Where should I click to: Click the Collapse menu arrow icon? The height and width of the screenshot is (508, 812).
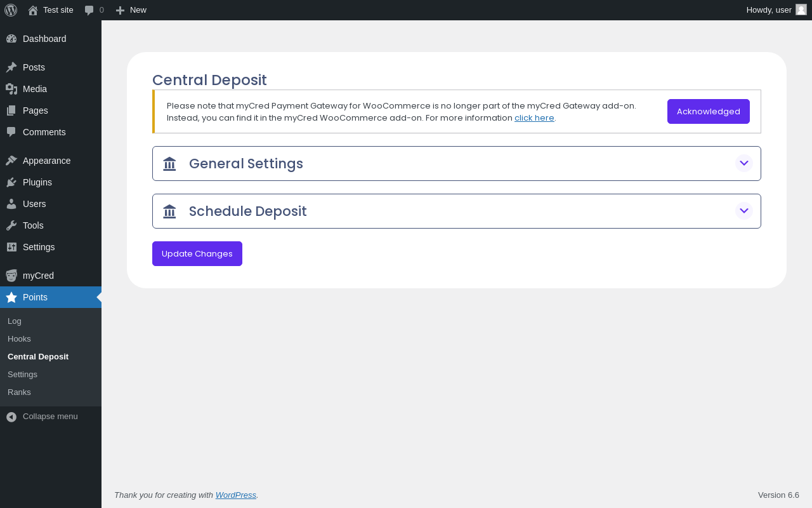(x=11, y=417)
